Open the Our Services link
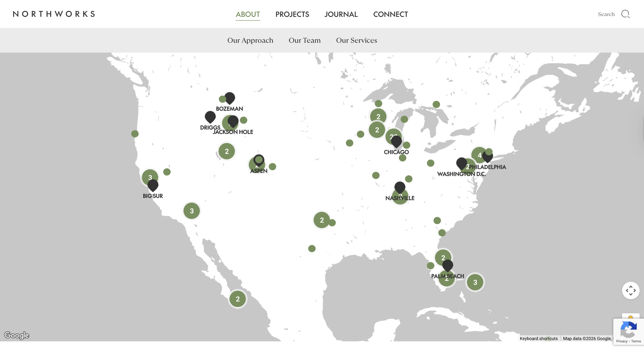Viewport: 644px width, 351px height. coord(356,40)
